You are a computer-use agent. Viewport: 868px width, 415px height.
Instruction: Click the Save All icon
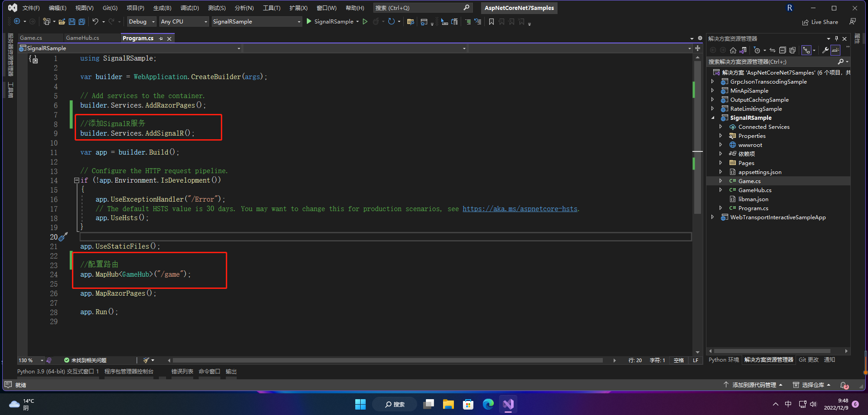pos(82,21)
